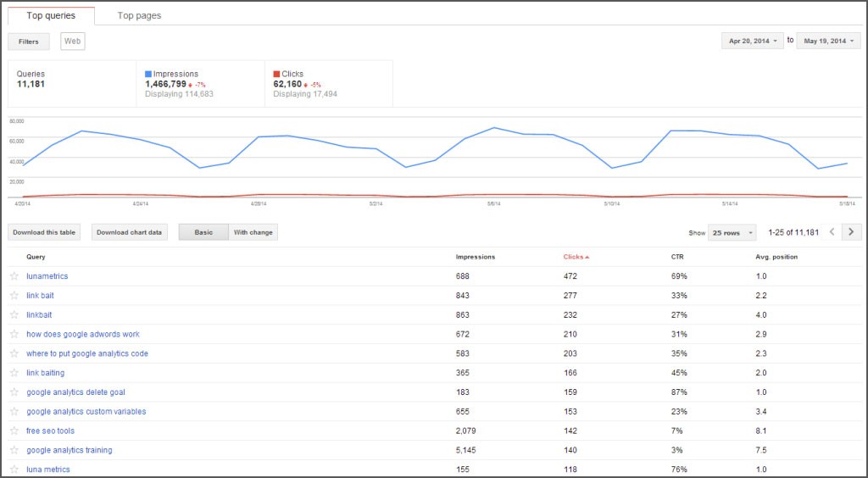
Task: Star the link bait query
Action: coord(14,296)
